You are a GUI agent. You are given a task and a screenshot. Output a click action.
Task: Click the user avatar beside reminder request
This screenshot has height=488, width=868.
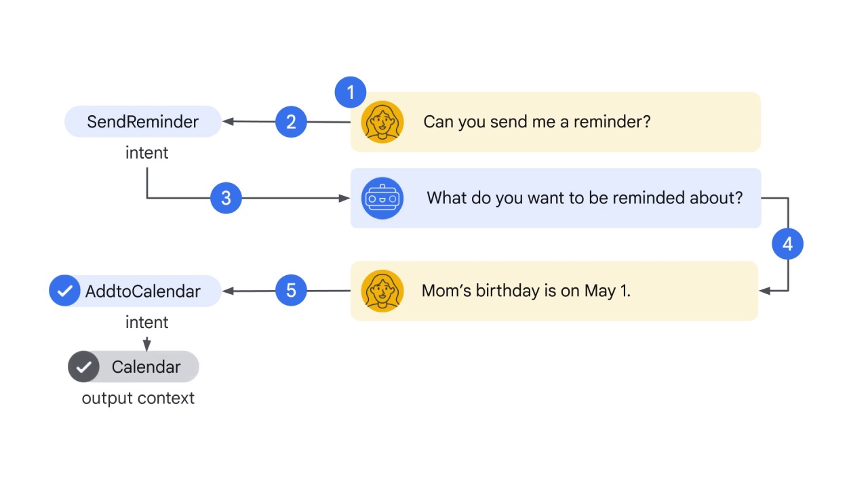tap(382, 122)
